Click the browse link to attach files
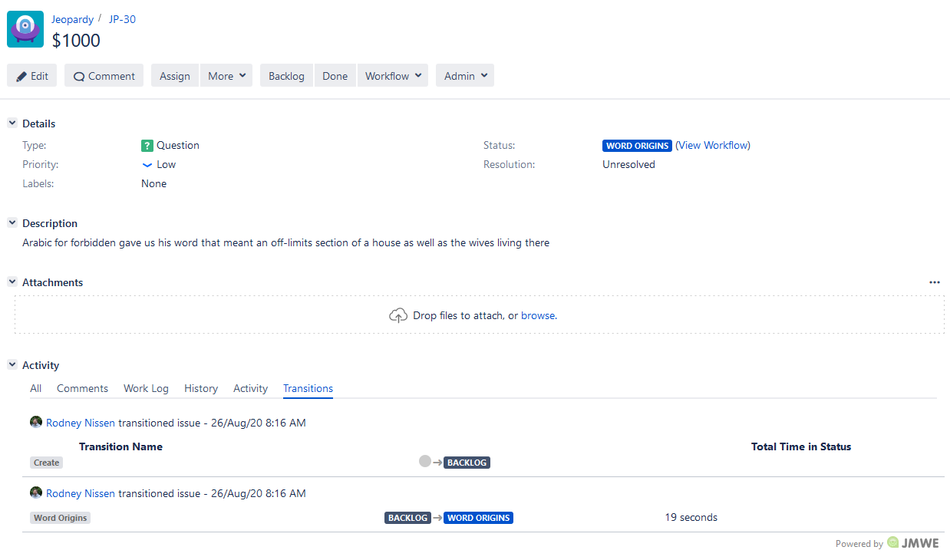This screenshot has height=560, width=950. (x=537, y=315)
